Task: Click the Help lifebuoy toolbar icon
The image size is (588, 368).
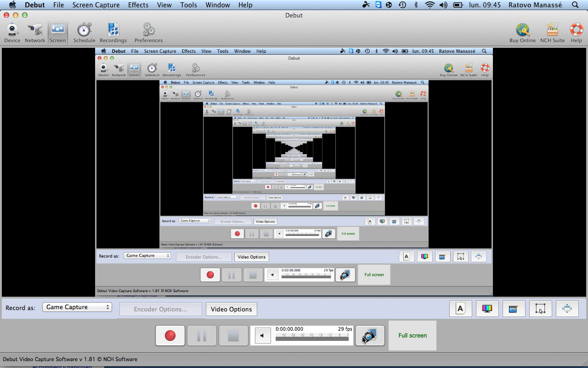Action: tap(576, 33)
